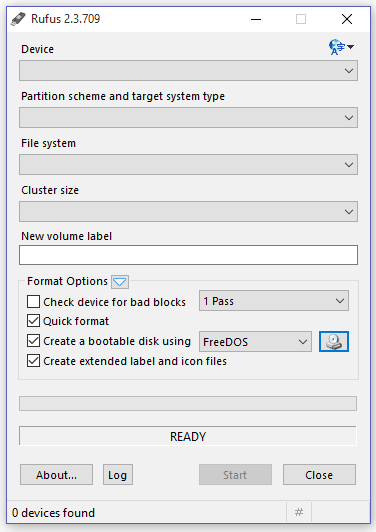Select ISO image with disc icon button
This screenshot has height=532, width=376.
tap(334, 341)
